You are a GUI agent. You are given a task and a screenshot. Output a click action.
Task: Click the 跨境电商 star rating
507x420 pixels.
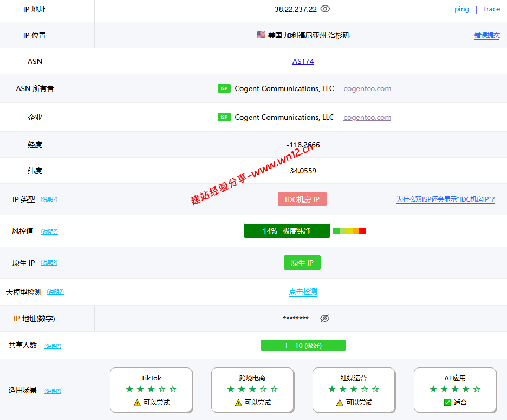coord(252,389)
